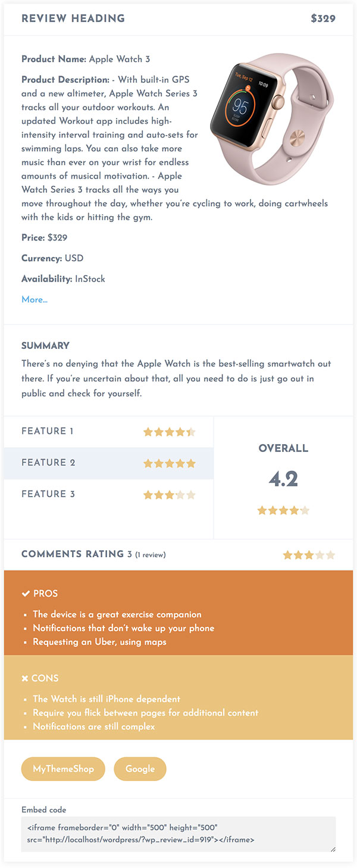Click the CONS cross icon
This screenshot has width=357, height=868.
pyautogui.click(x=25, y=678)
